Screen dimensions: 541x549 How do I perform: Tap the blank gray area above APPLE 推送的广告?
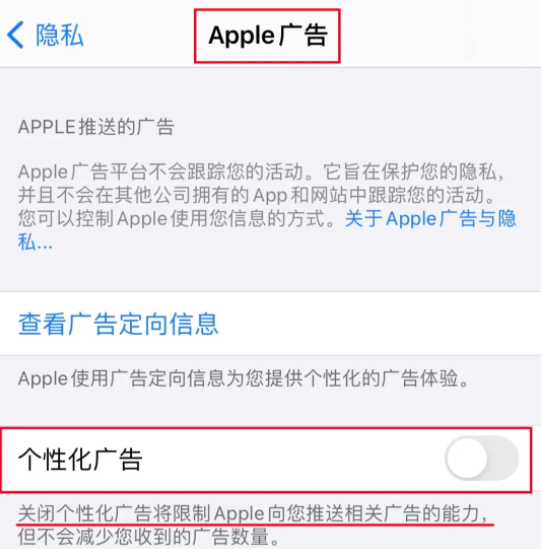270,91
